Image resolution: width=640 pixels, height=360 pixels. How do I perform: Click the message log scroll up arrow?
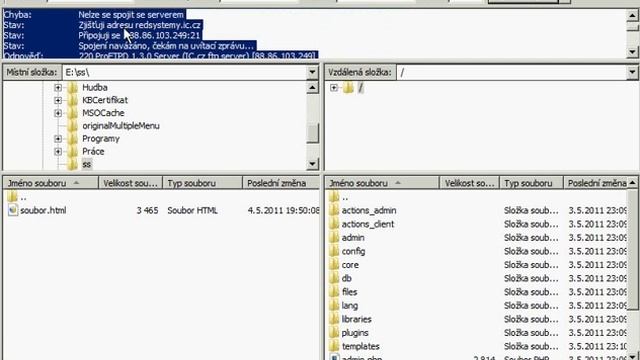point(632,16)
